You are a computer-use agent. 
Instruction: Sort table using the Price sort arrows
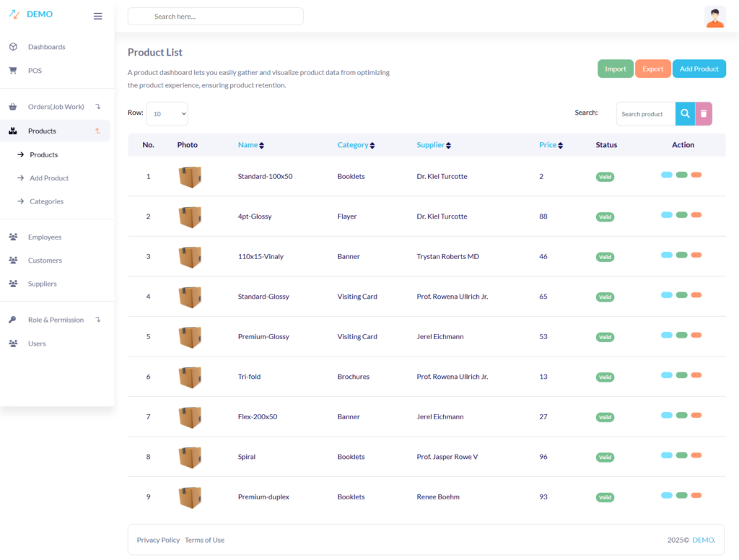point(560,145)
